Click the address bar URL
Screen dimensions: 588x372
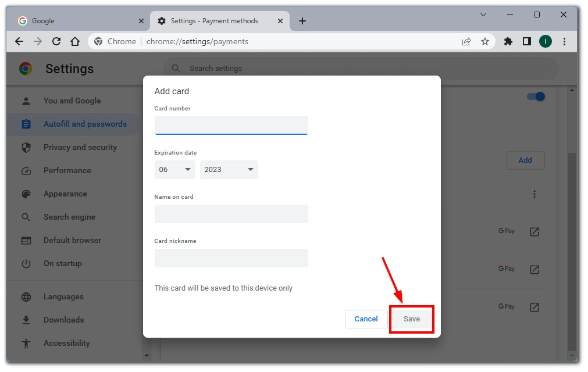click(197, 42)
